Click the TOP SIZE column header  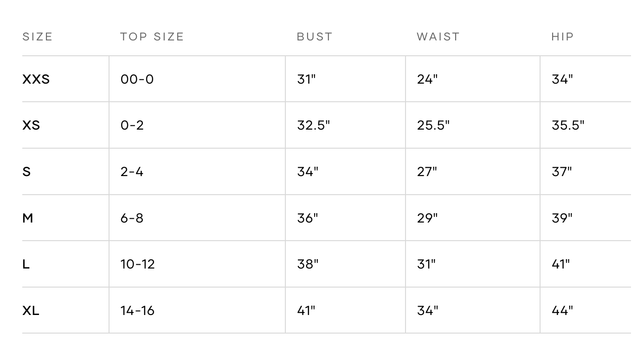pyautogui.click(x=152, y=37)
